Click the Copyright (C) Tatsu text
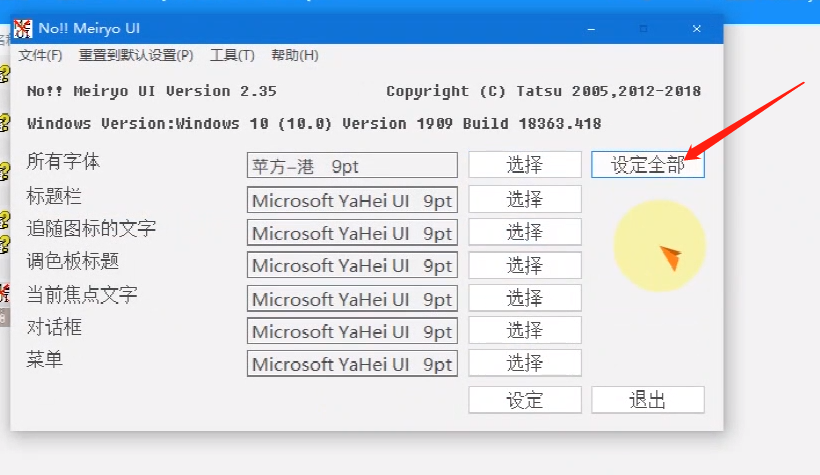The width and height of the screenshot is (820, 475). click(x=543, y=91)
